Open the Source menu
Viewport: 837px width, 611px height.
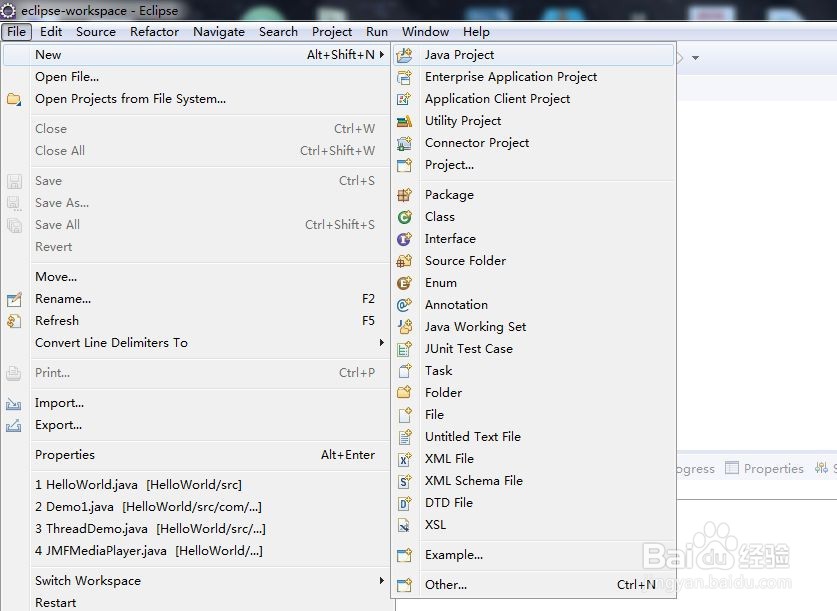pos(96,31)
